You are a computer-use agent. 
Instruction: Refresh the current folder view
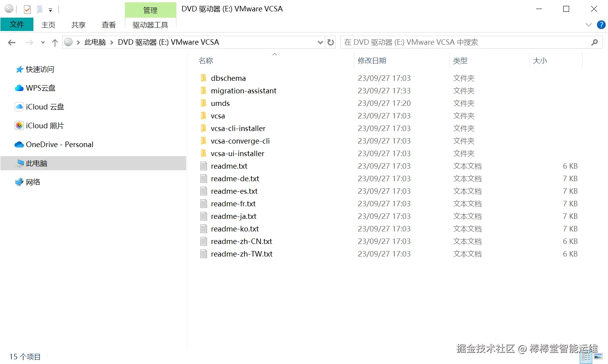point(331,42)
